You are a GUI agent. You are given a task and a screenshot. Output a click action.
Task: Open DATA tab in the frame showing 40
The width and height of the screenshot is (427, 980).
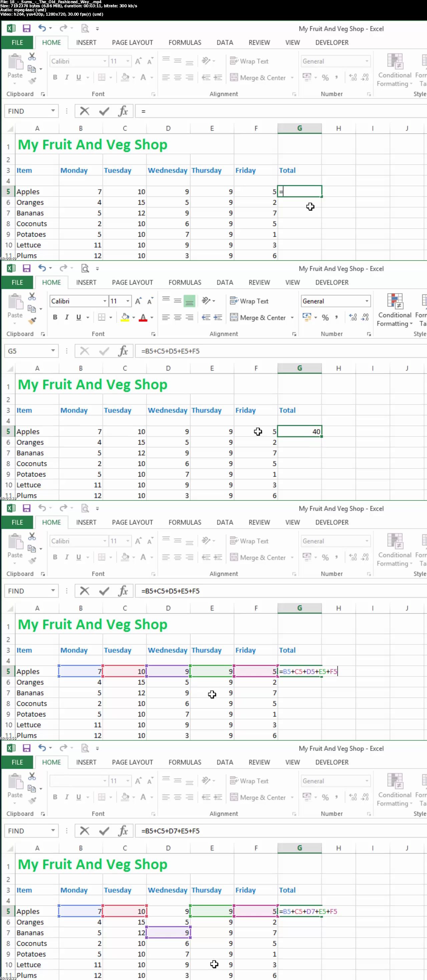point(225,282)
